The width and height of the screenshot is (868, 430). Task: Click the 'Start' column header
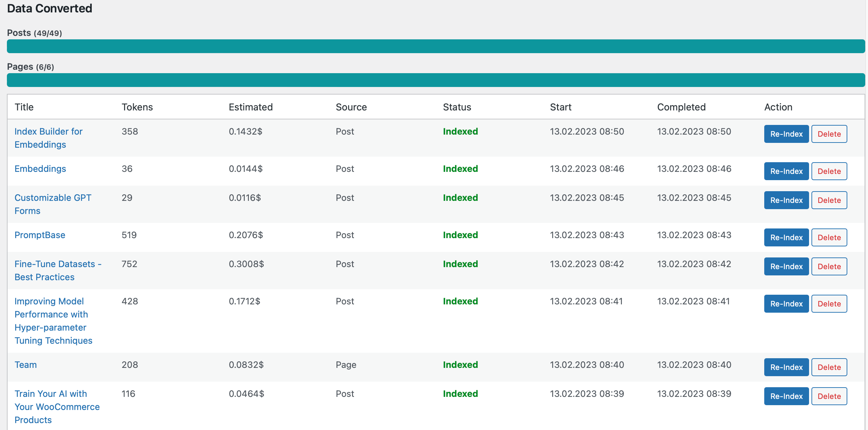(x=561, y=107)
